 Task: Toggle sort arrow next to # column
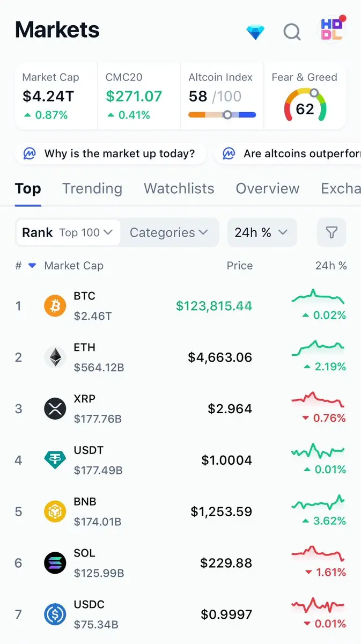pyautogui.click(x=32, y=266)
